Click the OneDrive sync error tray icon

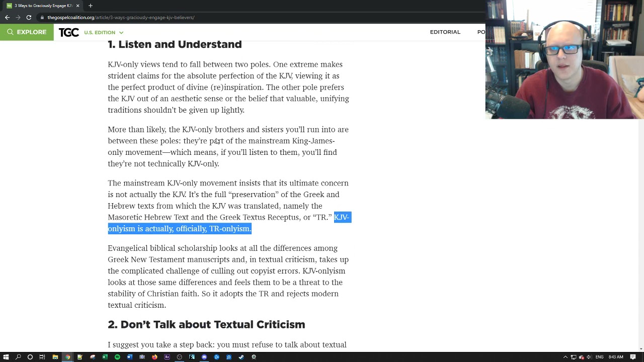[582, 357]
